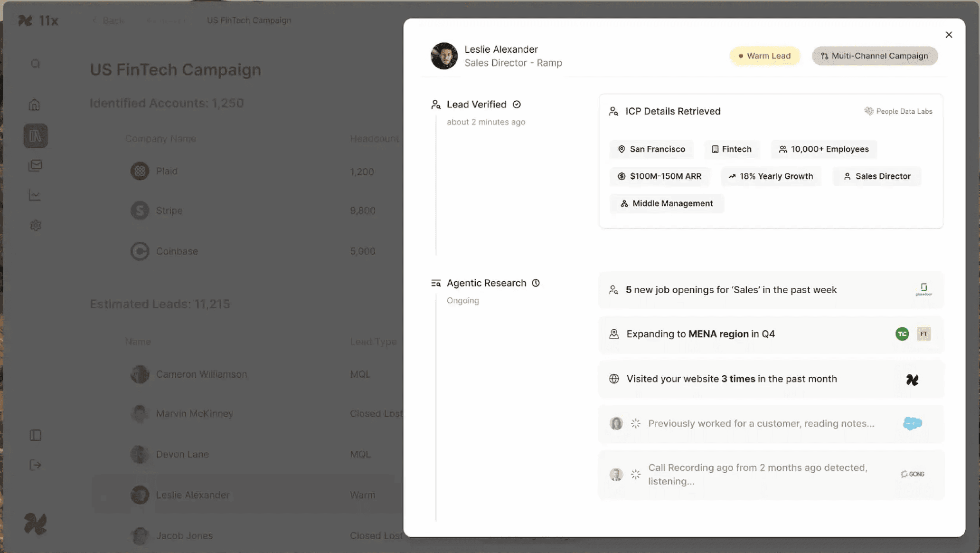Select Leslie Alexander in the leads list

tap(247, 495)
